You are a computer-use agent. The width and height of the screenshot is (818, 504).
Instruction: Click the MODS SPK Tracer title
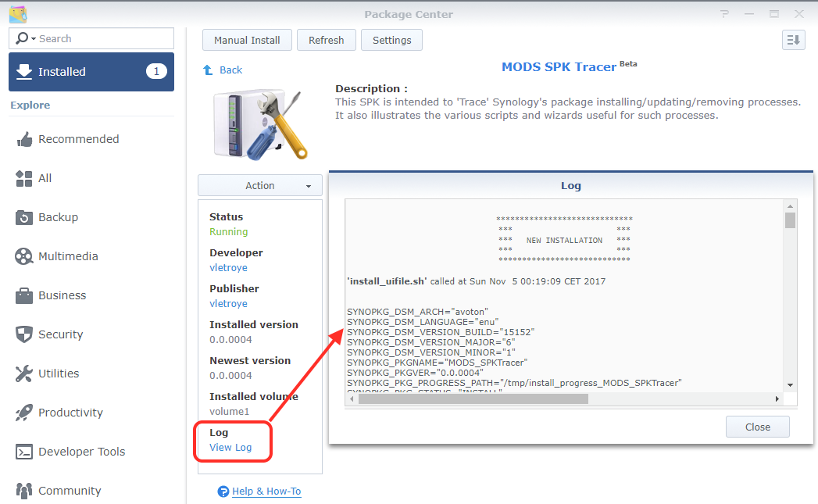(x=559, y=67)
